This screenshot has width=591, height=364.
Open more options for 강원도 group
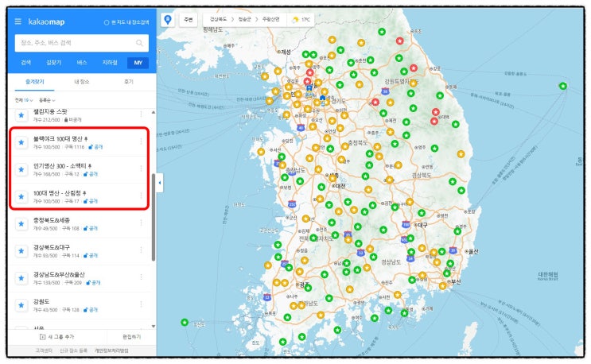point(142,304)
